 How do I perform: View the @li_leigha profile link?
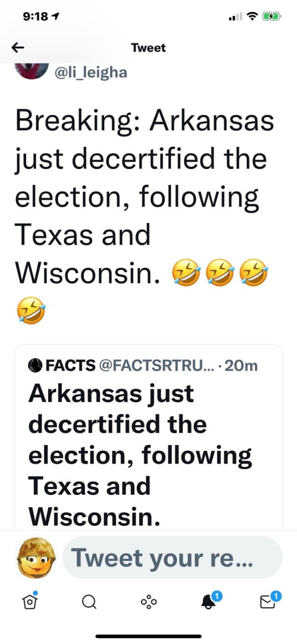[89, 72]
